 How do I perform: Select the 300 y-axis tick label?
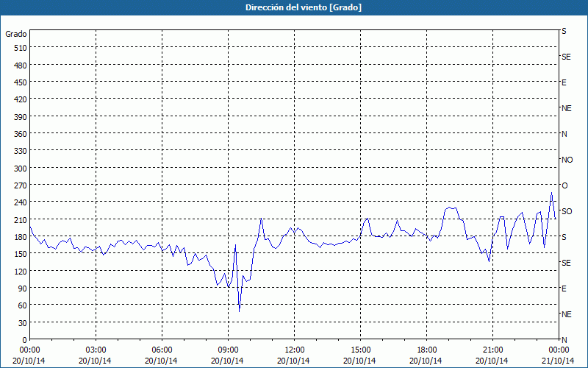pos(21,168)
